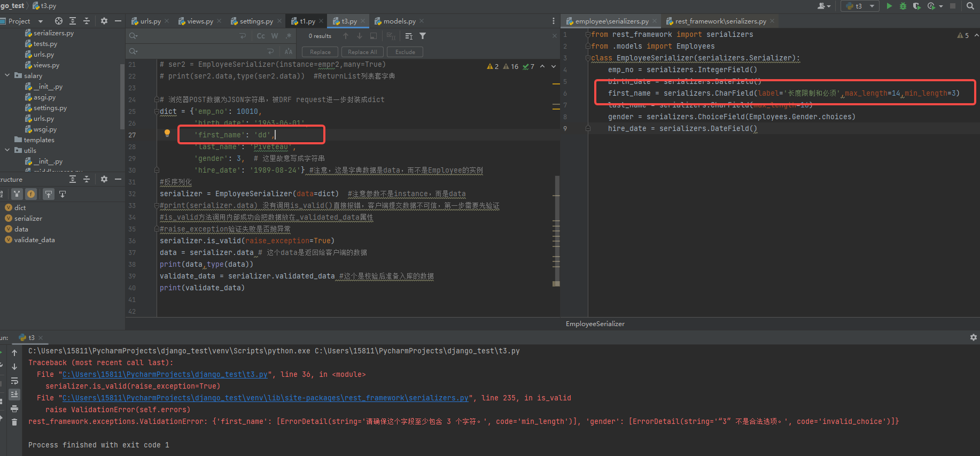Expand all in Structure panel header
This screenshot has width=980, height=456.
pos(73,179)
